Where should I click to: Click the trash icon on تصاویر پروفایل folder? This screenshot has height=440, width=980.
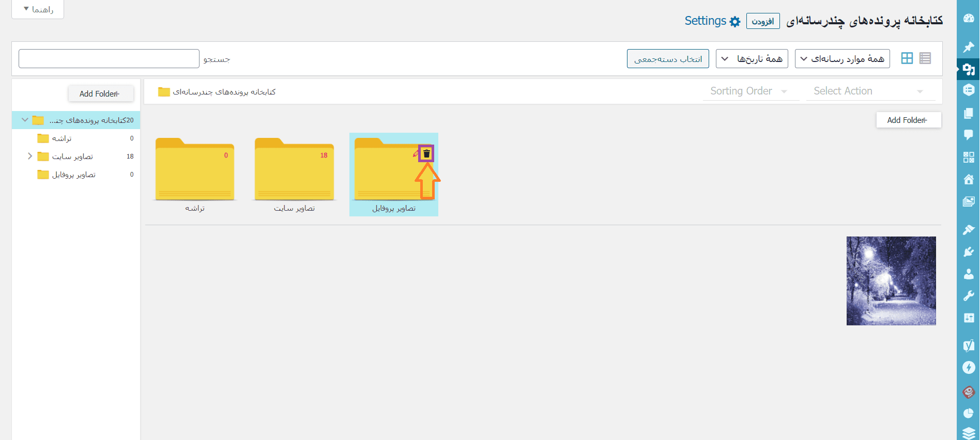pos(426,154)
